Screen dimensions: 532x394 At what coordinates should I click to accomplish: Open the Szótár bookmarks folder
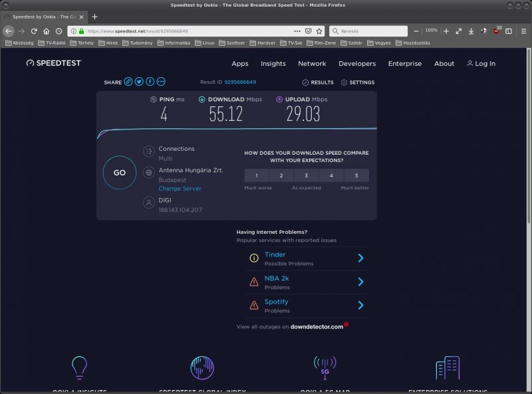[x=352, y=43]
